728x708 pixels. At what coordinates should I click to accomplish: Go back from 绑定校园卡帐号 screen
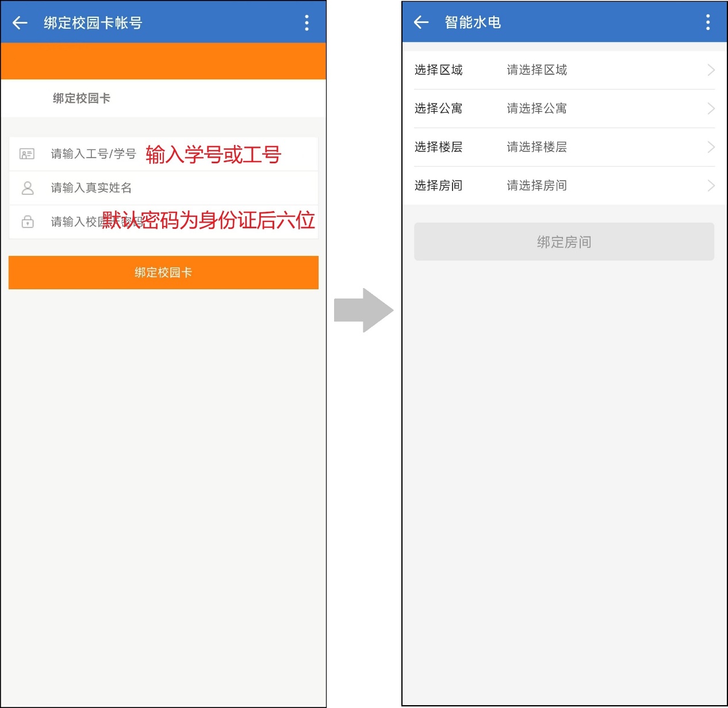pos(20,23)
